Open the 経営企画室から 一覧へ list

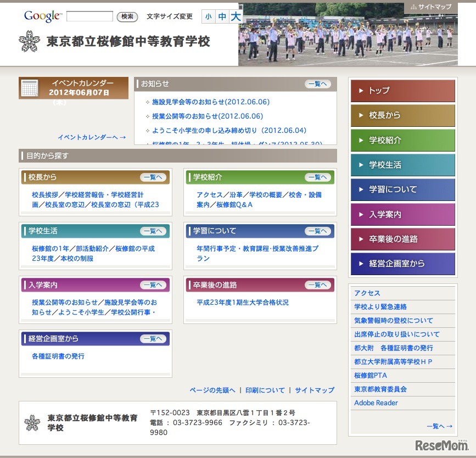[153, 339]
